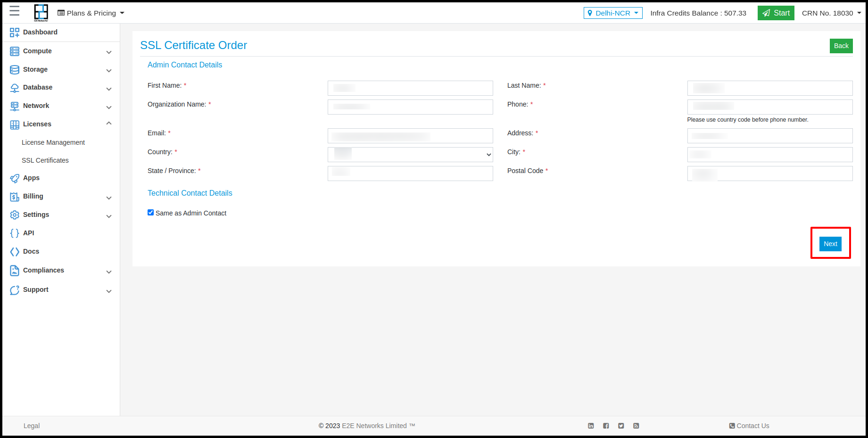Viewport: 868px width, 438px height.
Task: Click the Dashboard grid icon
Action: coord(15,33)
